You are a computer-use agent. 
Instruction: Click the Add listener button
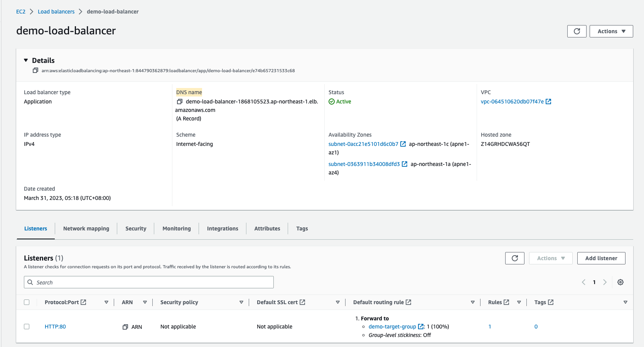(x=601, y=258)
